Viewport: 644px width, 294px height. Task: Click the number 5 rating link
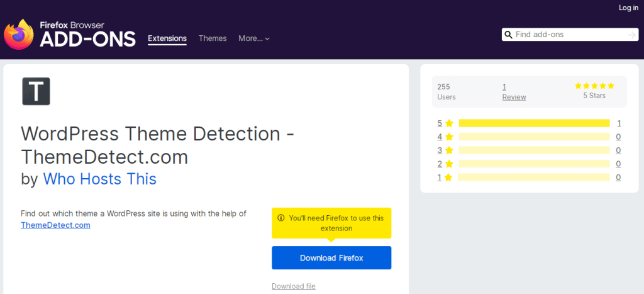440,123
